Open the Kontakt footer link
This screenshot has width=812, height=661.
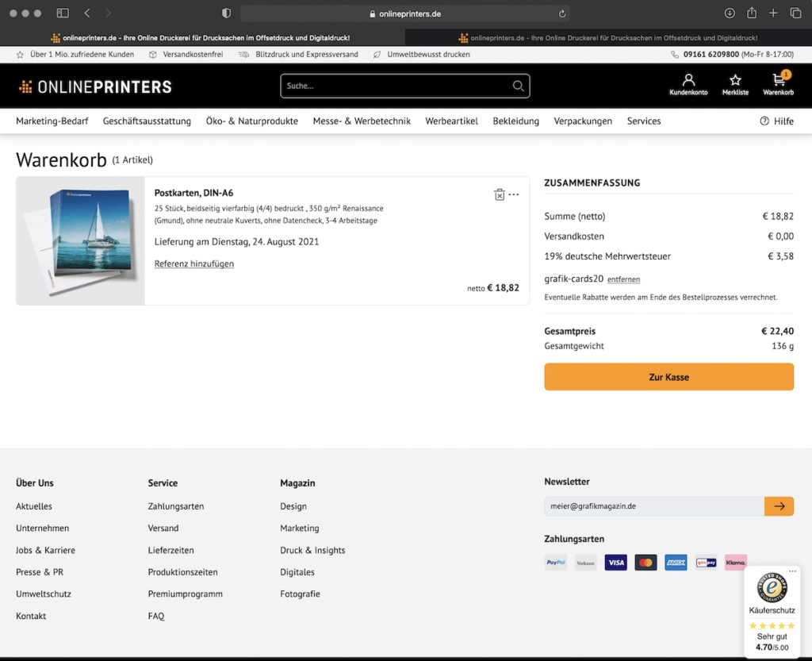[x=31, y=616]
